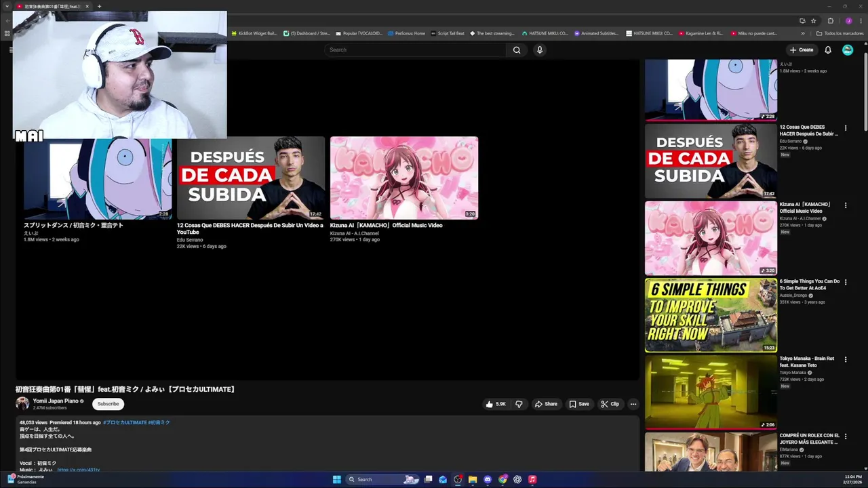Open the x.com link in description
This screenshot has height=488, width=868.
[x=78, y=470]
